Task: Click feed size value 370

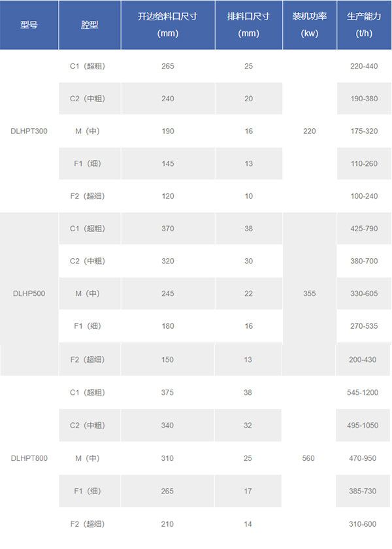Action: (168, 229)
